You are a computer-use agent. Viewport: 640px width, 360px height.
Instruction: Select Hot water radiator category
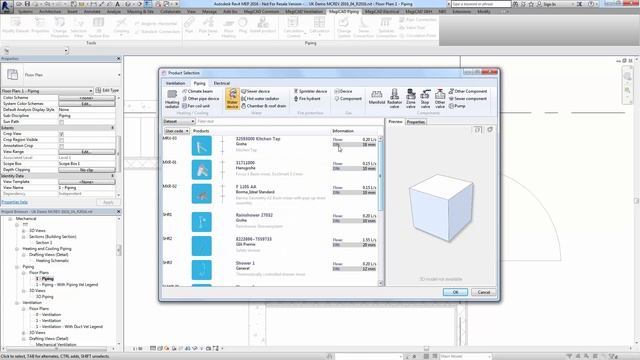tap(260, 99)
